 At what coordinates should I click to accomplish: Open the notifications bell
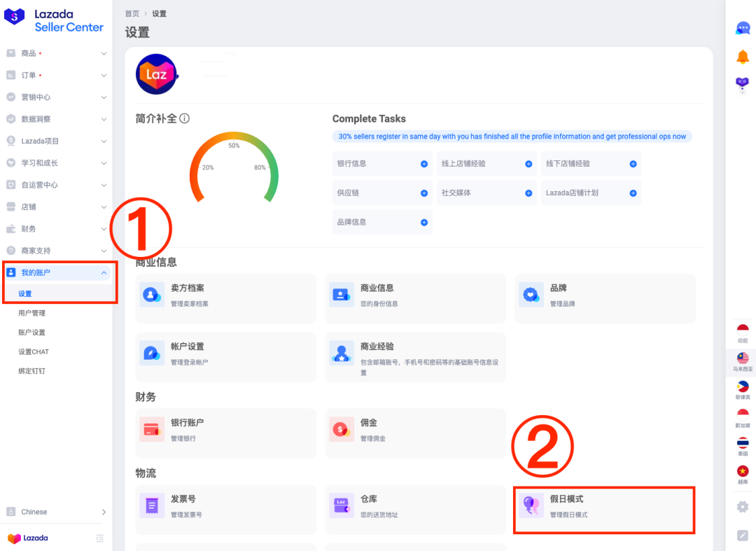pos(743,57)
